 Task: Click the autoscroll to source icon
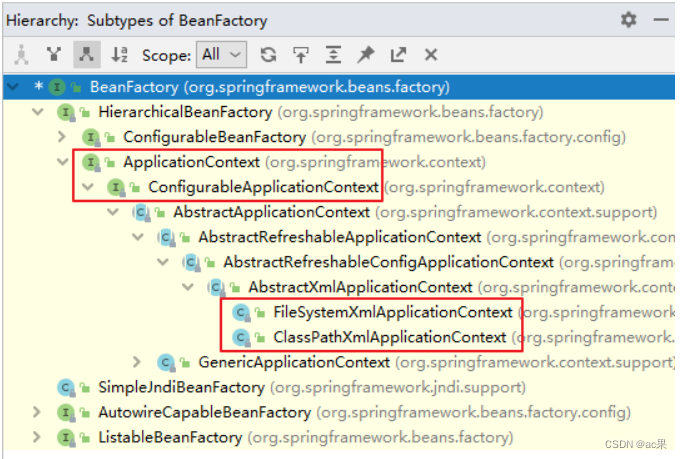click(301, 55)
